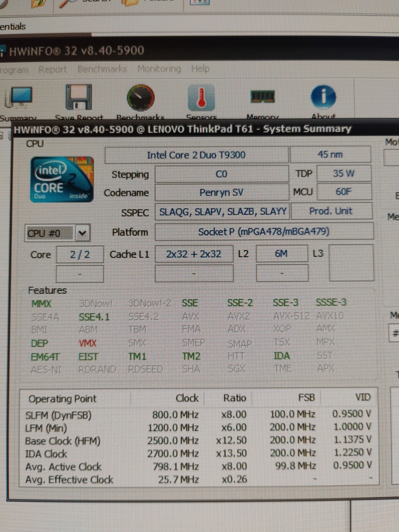Click the empty L3 cache box
Screen dimensions: 399x532
[x=351, y=263]
